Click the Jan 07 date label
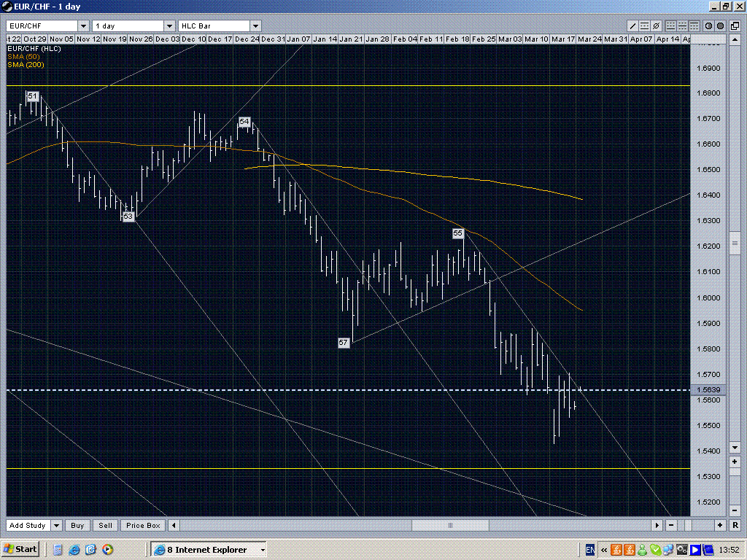The height and width of the screenshot is (560, 747). click(x=298, y=39)
